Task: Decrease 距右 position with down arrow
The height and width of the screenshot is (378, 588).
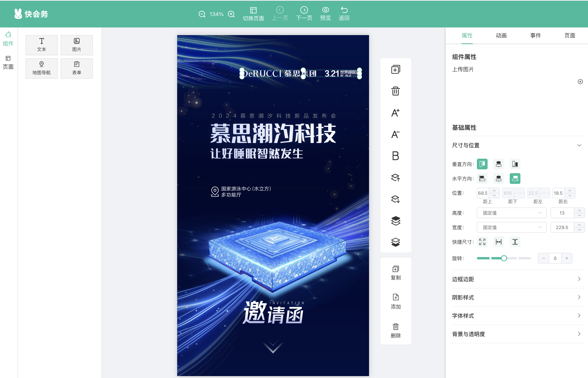Action: tap(570, 195)
